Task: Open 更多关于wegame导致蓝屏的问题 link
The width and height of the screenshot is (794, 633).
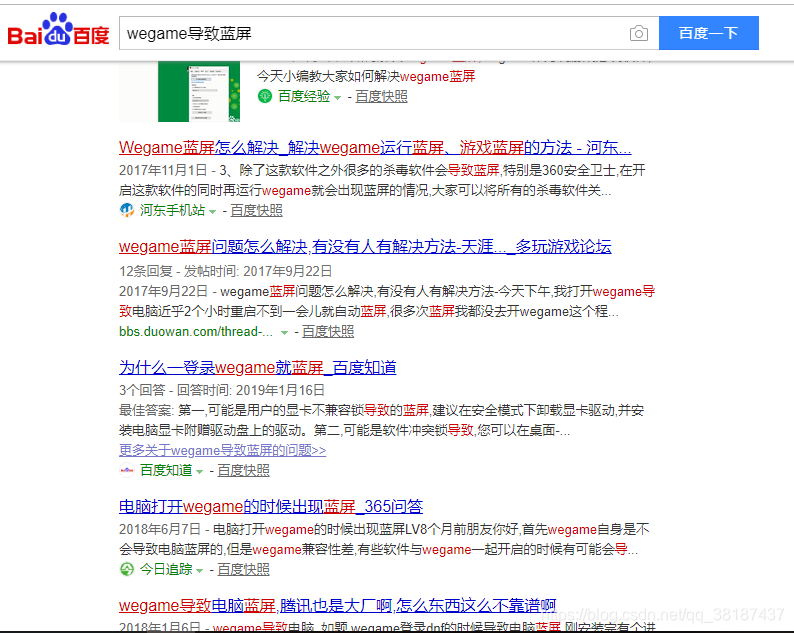Action: (222, 450)
